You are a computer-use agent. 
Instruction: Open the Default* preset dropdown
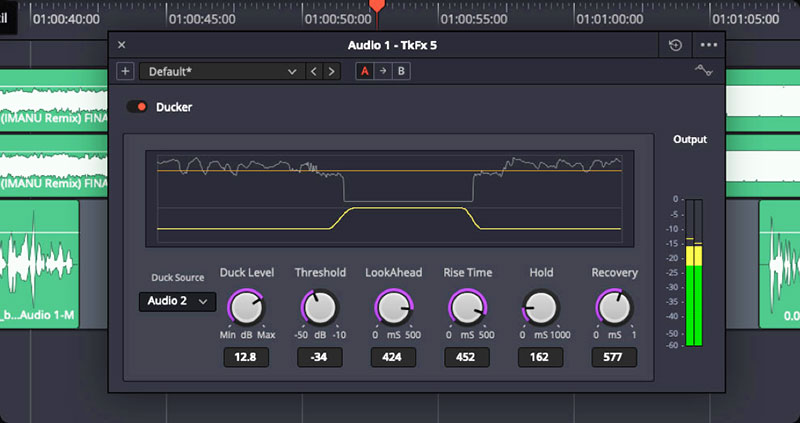(x=222, y=71)
